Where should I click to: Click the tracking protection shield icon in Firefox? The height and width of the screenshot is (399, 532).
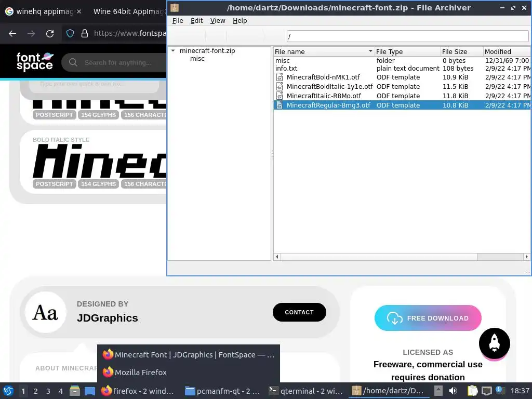pos(70,33)
